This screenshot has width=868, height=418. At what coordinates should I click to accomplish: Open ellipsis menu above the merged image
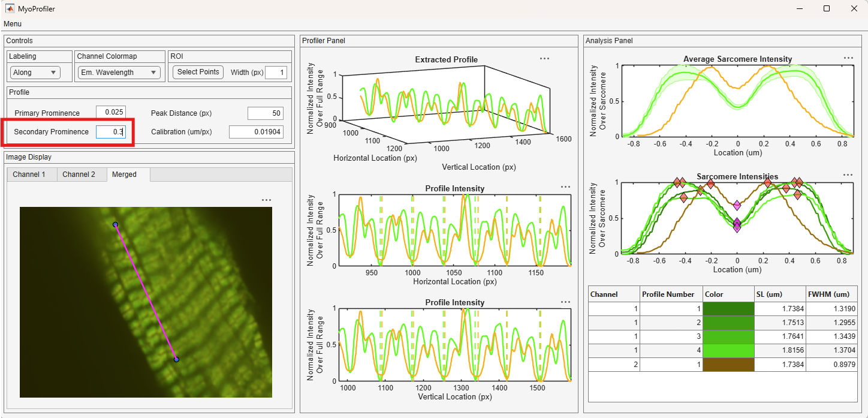tap(267, 200)
